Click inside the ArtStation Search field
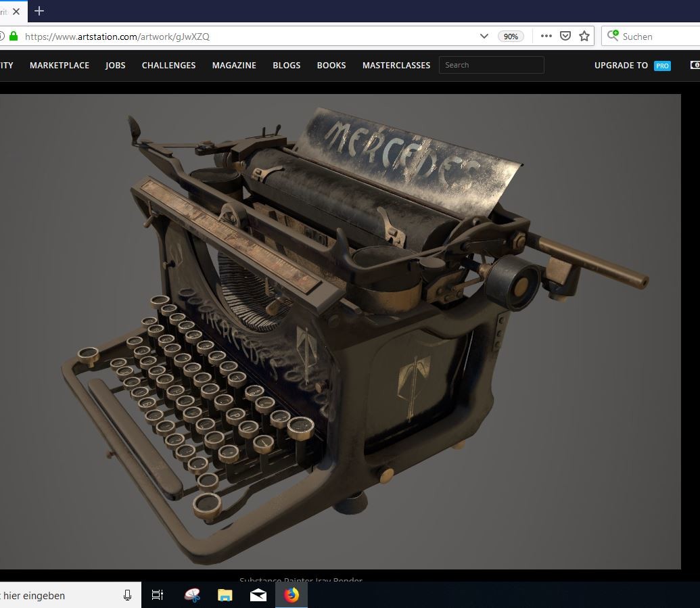The image size is (700, 608). pos(492,65)
